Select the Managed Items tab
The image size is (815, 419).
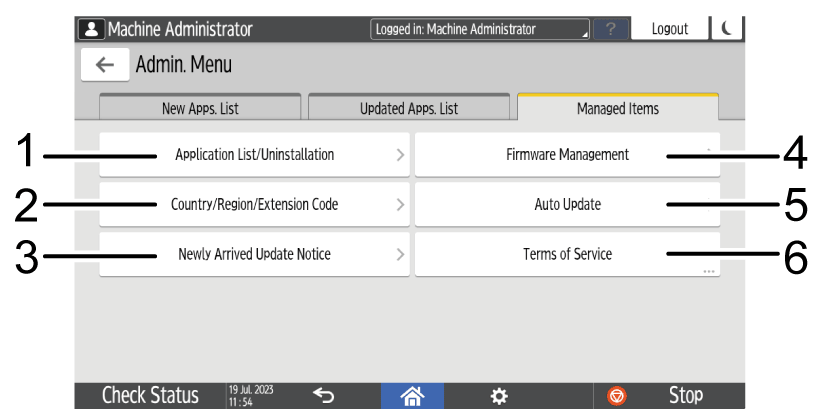tap(617, 108)
